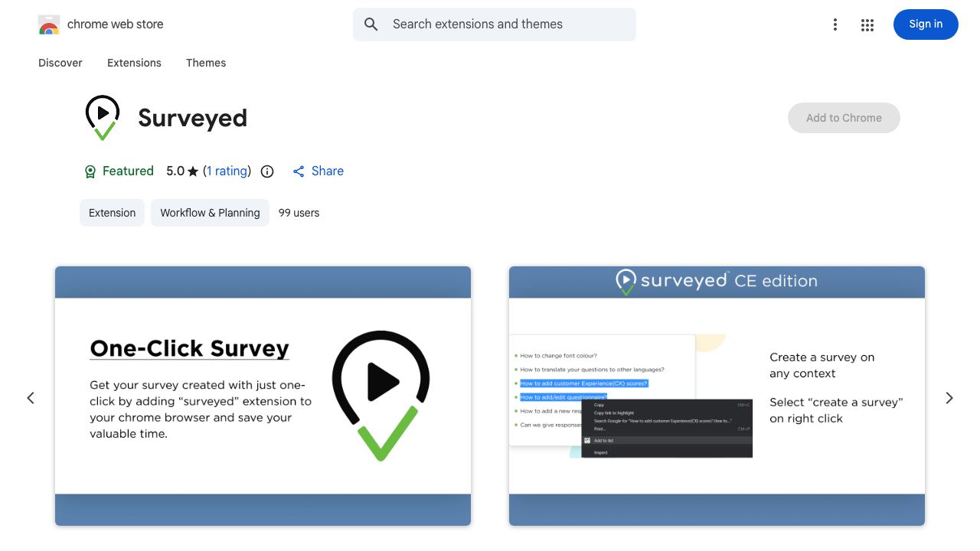Click the Share icon
The width and height of the screenshot is (980, 551).
point(299,171)
